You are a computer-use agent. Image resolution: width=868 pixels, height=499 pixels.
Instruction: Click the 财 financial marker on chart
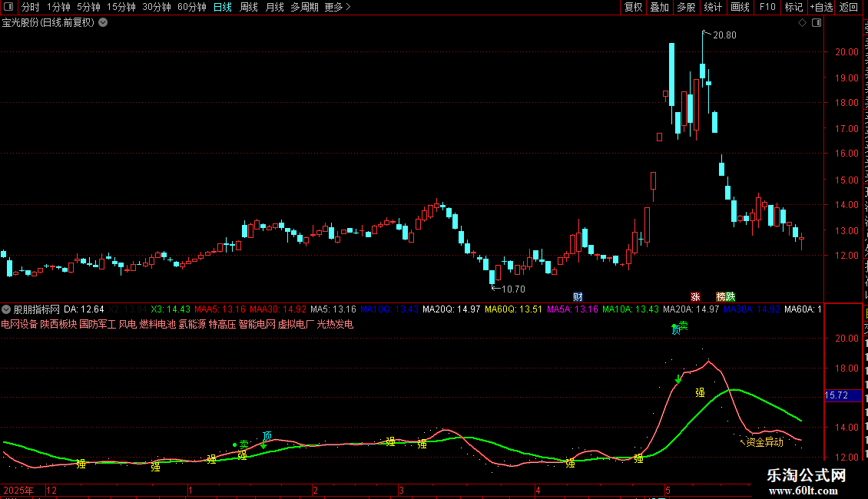click(578, 297)
